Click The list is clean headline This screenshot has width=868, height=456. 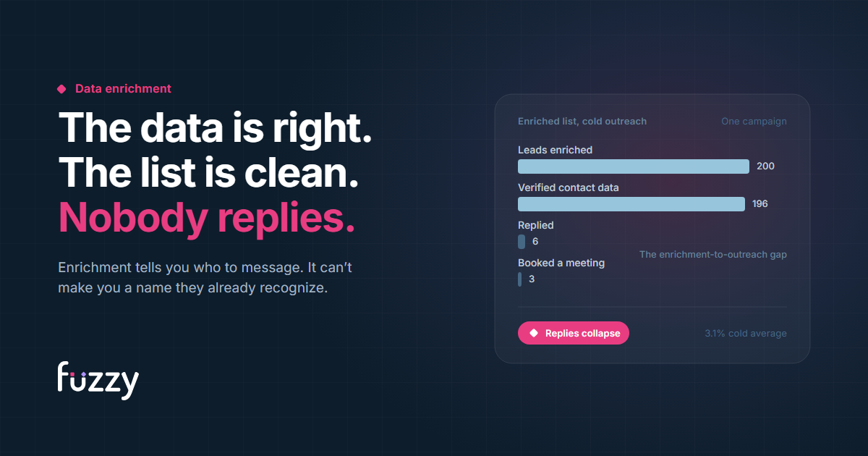(208, 172)
